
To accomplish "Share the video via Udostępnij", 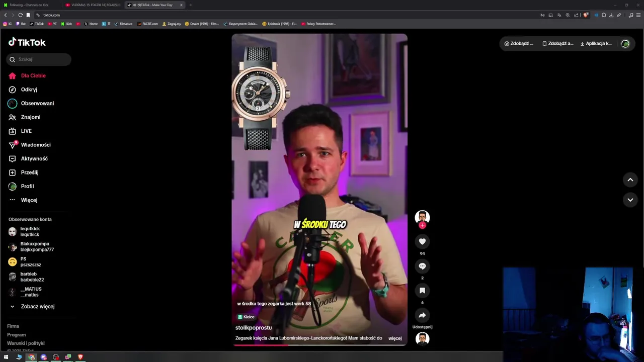I will 422,315.
